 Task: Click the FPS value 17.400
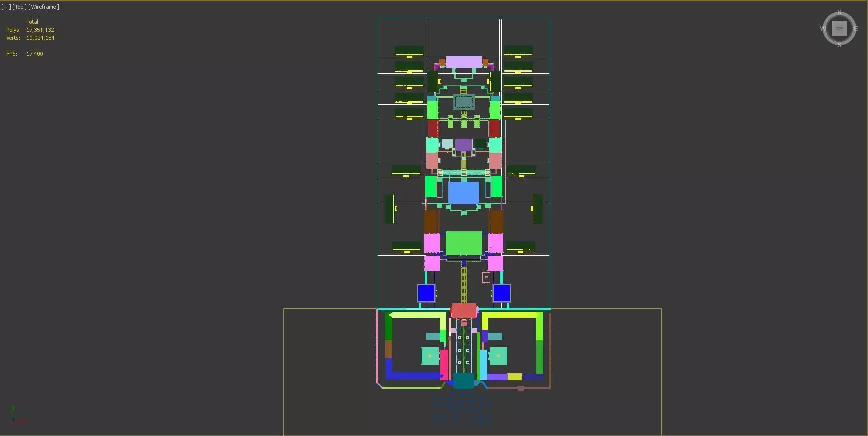[35, 54]
